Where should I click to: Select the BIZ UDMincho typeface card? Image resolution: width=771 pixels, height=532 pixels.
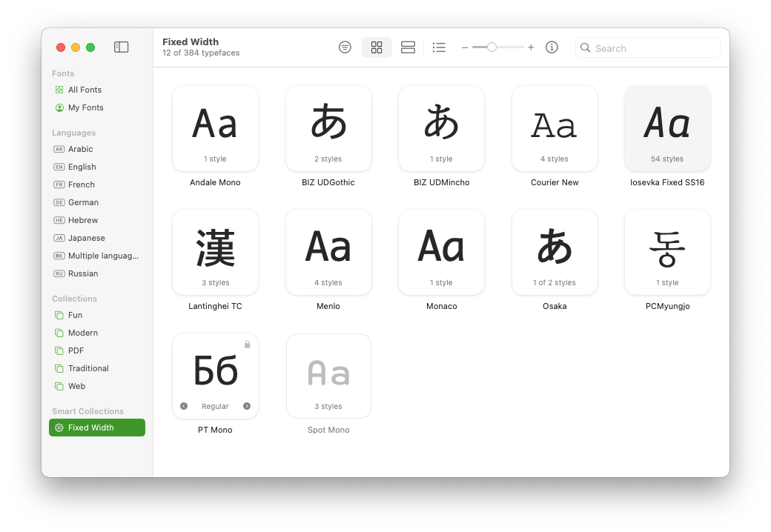coord(442,129)
